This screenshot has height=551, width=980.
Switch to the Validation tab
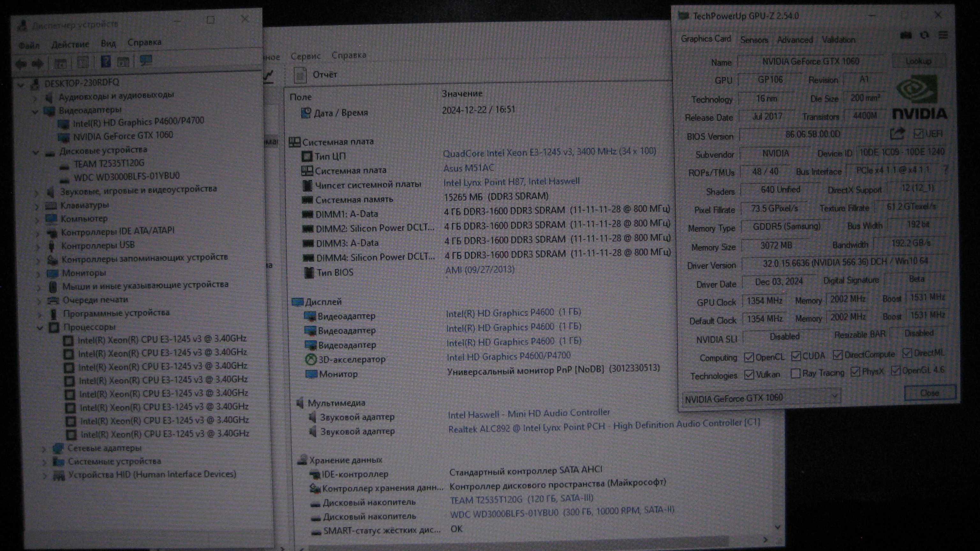838,40
